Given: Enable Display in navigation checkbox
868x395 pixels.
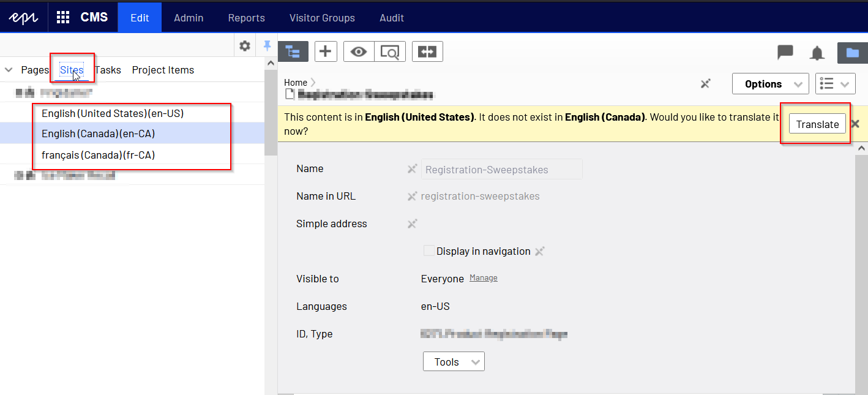Looking at the screenshot, I should [429, 251].
